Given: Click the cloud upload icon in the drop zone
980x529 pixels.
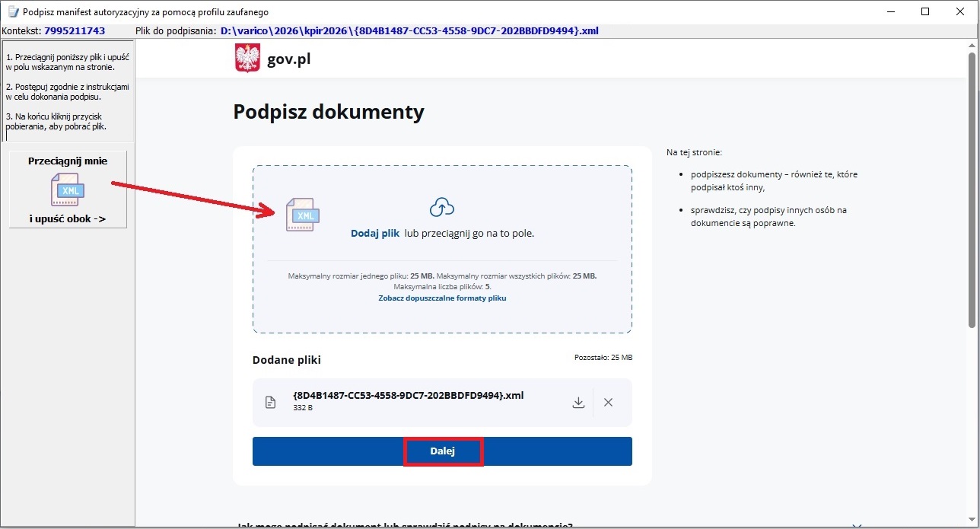Looking at the screenshot, I should (442, 207).
